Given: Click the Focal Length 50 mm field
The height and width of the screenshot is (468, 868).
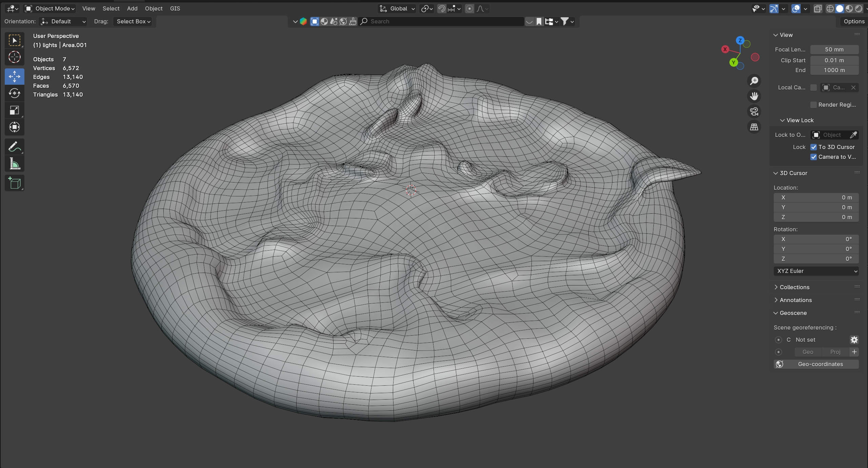Looking at the screenshot, I should (x=834, y=49).
